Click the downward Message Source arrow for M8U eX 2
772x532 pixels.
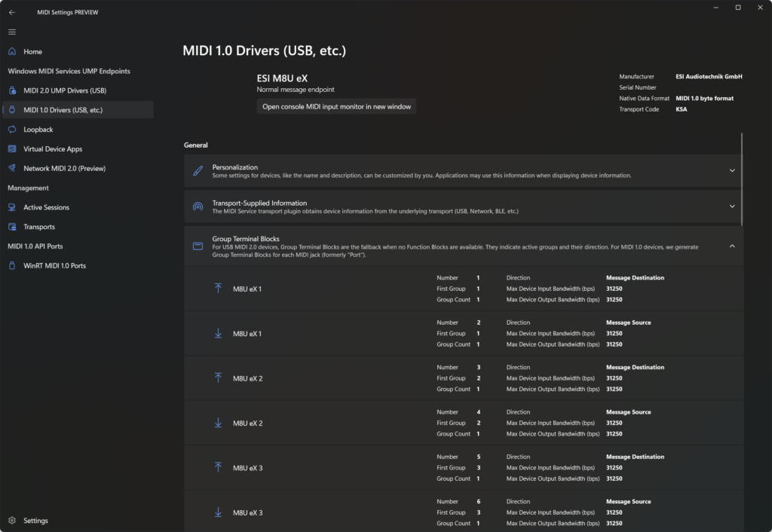pos(217,423)
